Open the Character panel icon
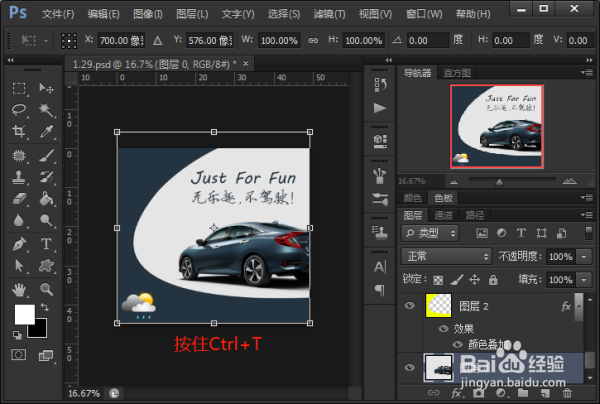This screenshot has width=600, height=404. [x=380, y=267]
